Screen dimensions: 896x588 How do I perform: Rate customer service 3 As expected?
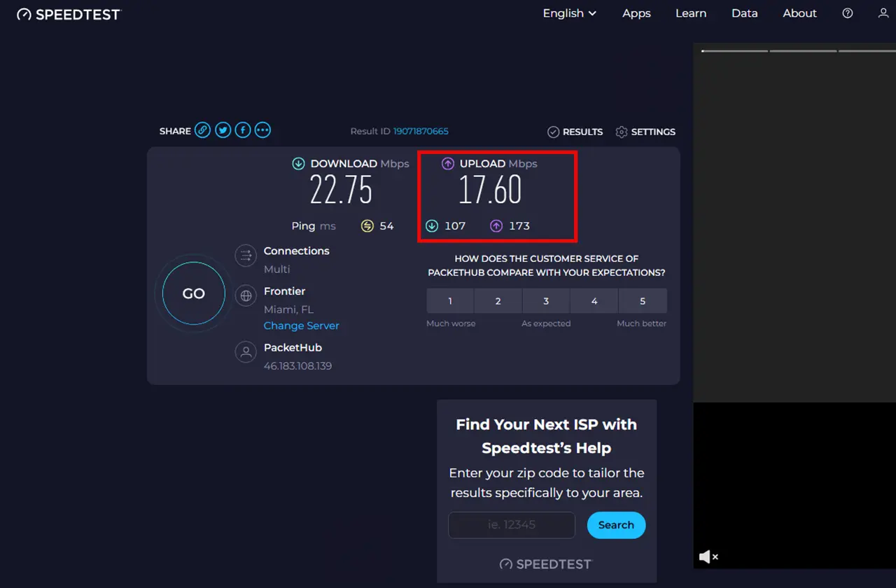546,301
